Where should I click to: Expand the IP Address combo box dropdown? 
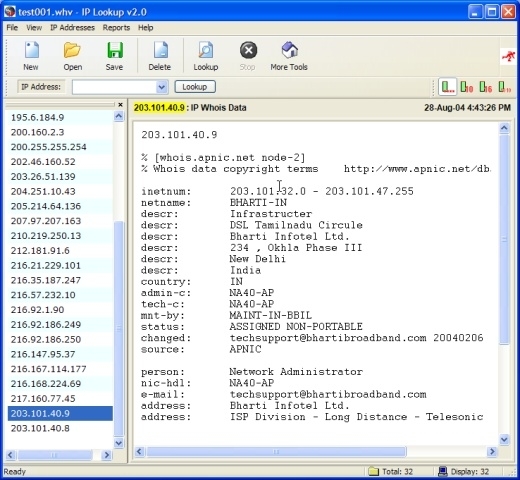tap(161, 87)
